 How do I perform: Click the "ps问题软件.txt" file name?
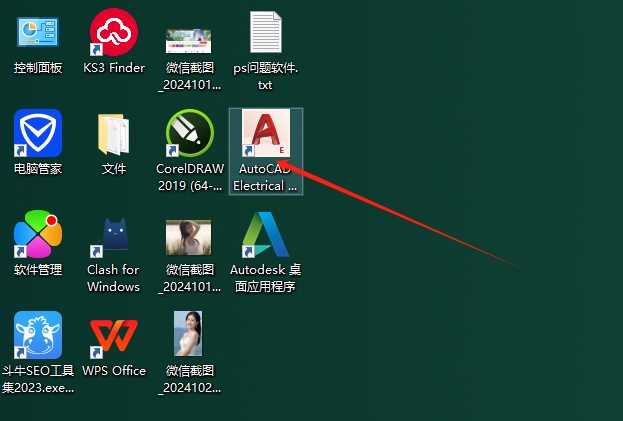point(265,76)
